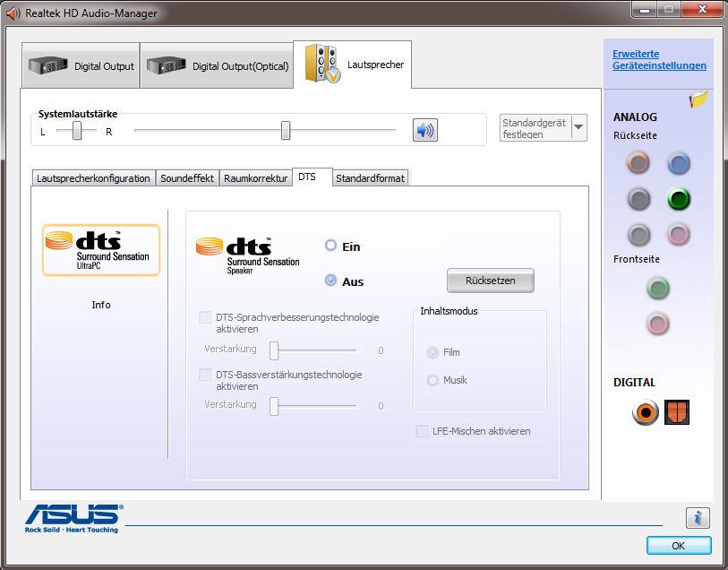Click the coaxial digital output connector icon

(x=645, y=412)
